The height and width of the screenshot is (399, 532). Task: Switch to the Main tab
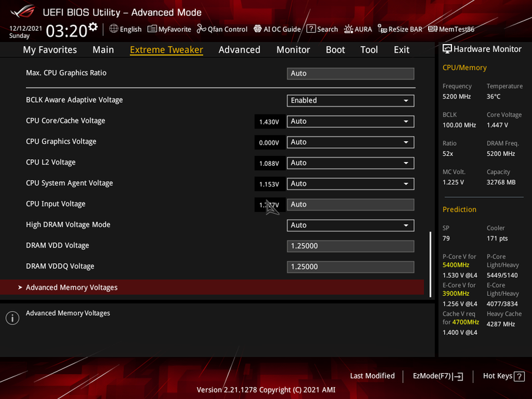click(103, 49)
